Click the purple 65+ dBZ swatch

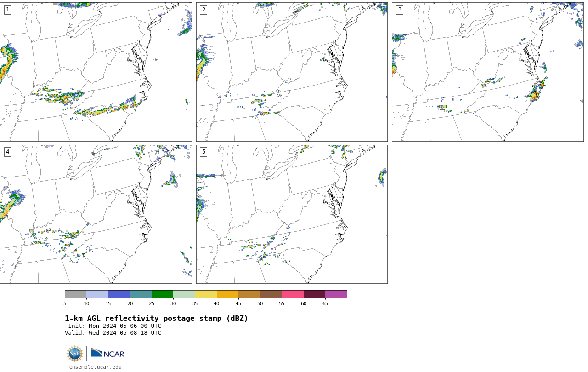pyautogui.click(x=336, y=294)
